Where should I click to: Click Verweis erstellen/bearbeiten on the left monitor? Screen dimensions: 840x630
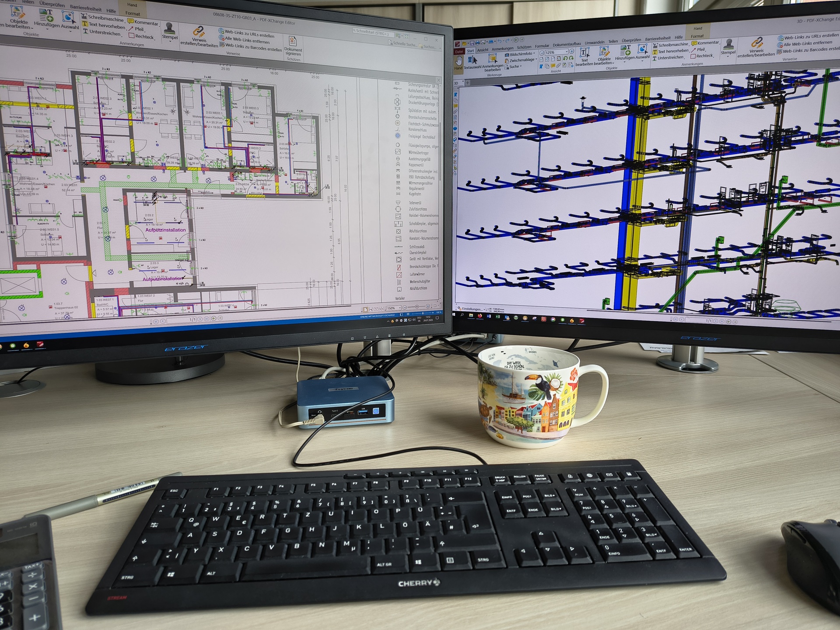tap(199, 37)
